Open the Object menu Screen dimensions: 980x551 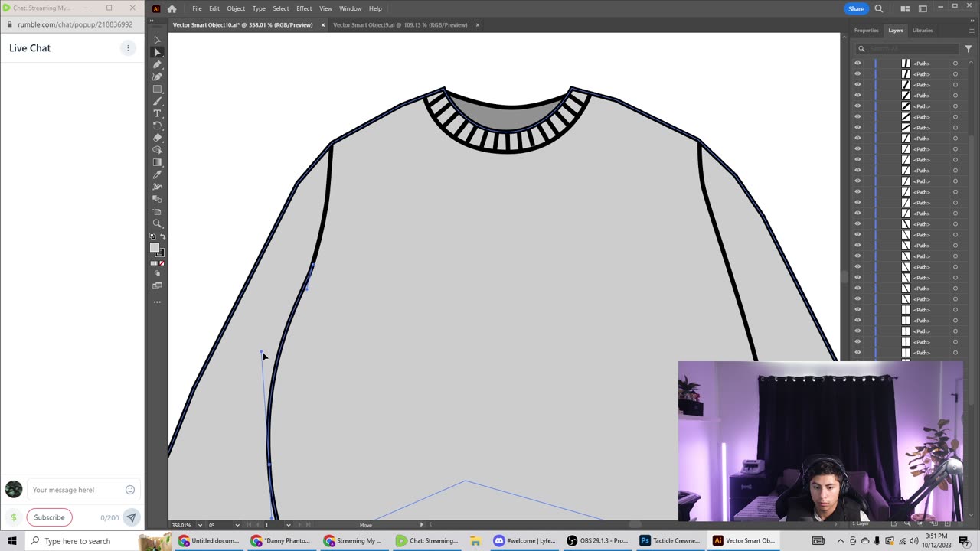click(236, 8)
